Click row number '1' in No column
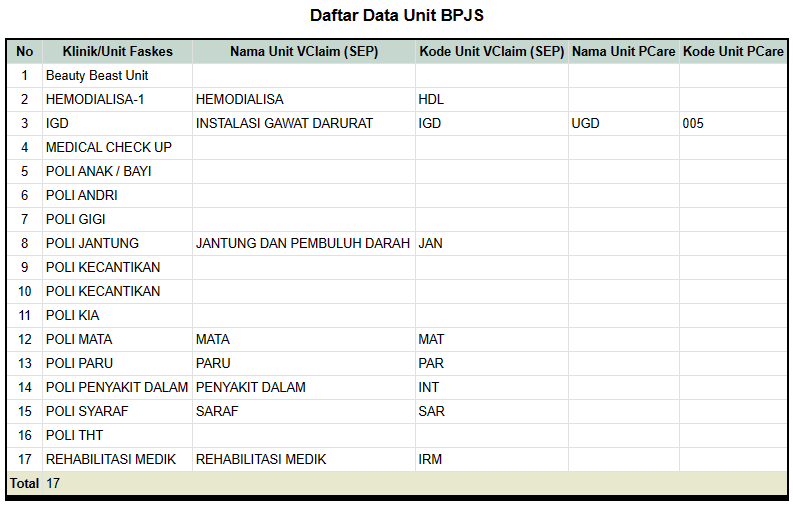Image resolution: width=793 pixels, height=511 pixels. click(x=24, y=75)
